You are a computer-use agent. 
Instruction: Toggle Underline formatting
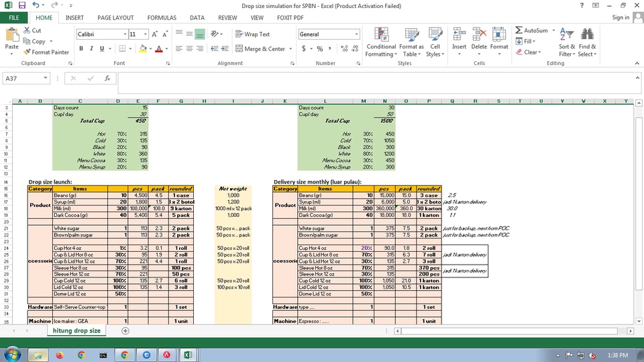tap(102, 48)
